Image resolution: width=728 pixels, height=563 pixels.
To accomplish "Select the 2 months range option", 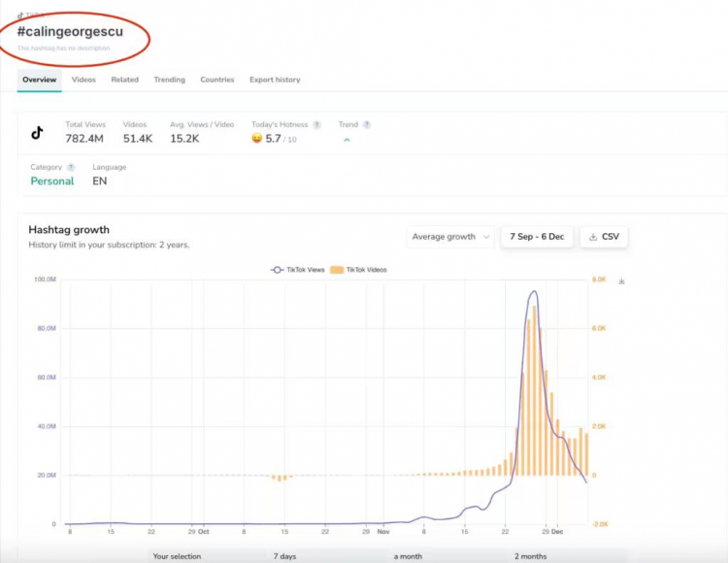I will click(530, 556).
